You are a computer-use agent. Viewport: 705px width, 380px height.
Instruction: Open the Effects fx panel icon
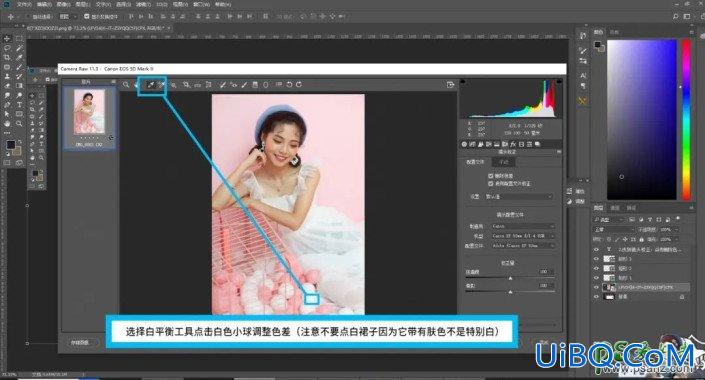(x=513, y=144)
